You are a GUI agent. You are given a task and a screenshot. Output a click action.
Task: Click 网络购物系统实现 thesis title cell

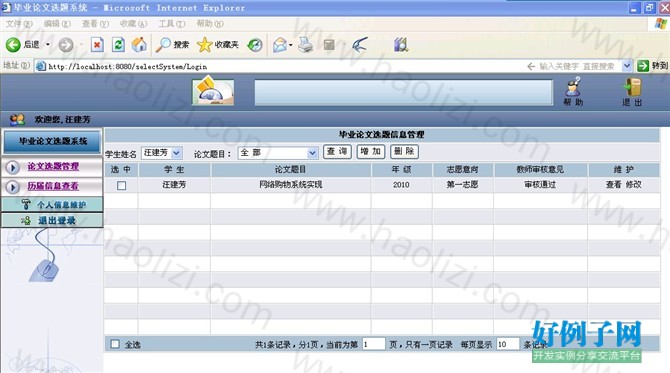(x=291, y=185)
